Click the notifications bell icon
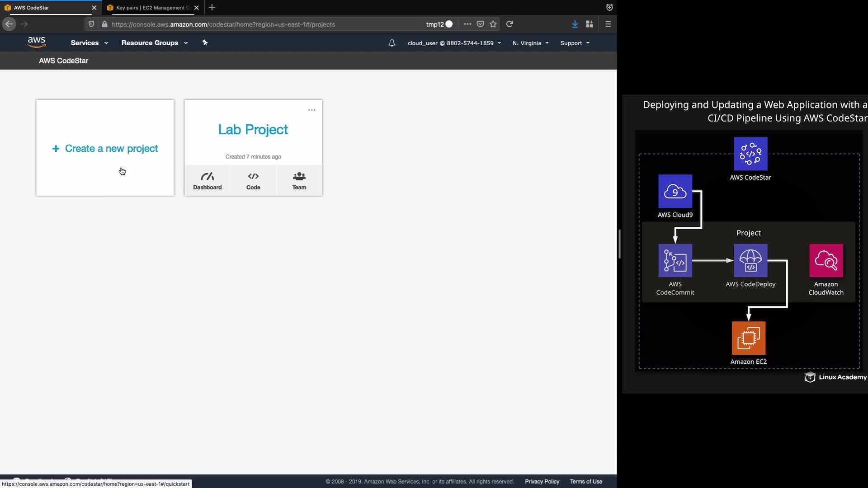 click(x=392, y=43)
